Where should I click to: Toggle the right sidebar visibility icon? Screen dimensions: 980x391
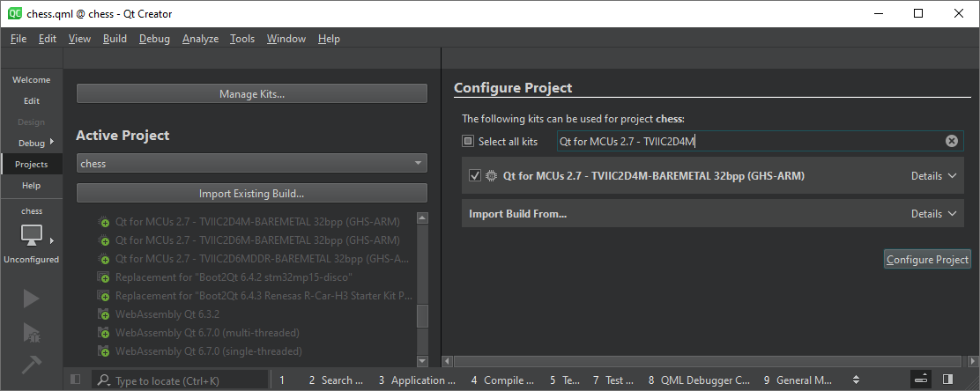tap(947, 380)
